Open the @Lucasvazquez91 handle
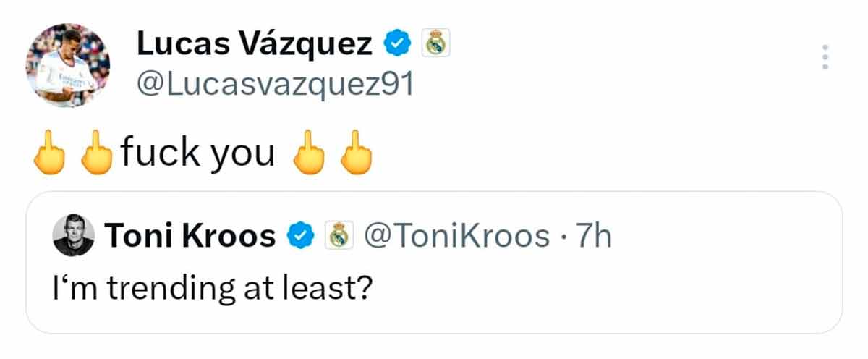This screenshot has height=359, width=868. pos(274,85)
